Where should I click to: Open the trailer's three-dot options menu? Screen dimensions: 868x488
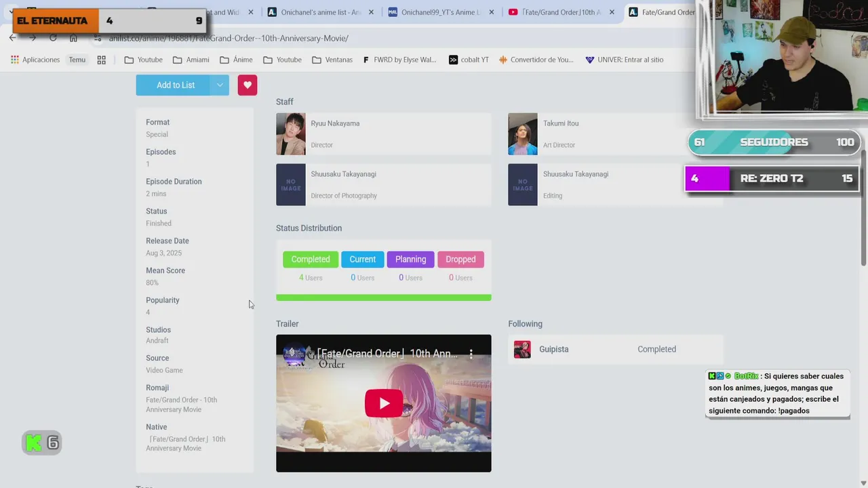pyautogui.click(x=471, y=354)
